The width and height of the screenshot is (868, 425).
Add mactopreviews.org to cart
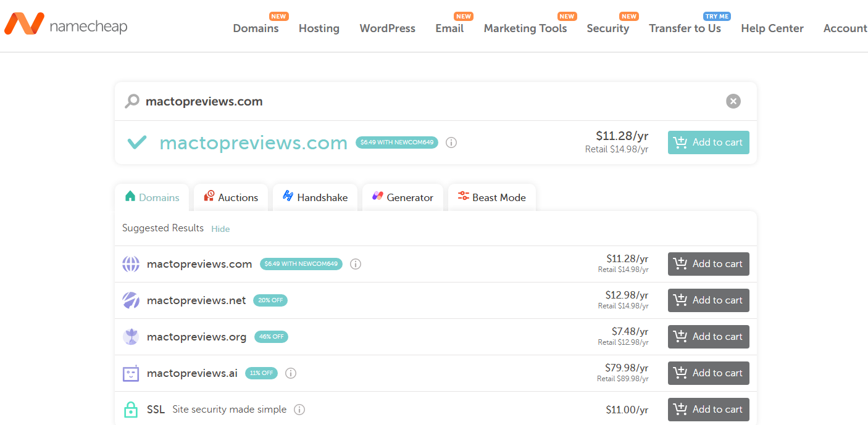click(x=709, y=337)
